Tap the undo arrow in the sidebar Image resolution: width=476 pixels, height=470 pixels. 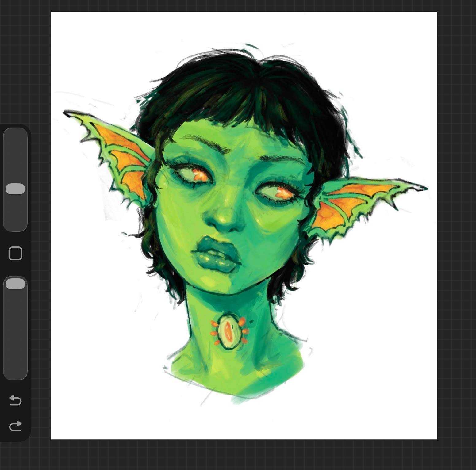pyautogui.click(x=15, y=400)
